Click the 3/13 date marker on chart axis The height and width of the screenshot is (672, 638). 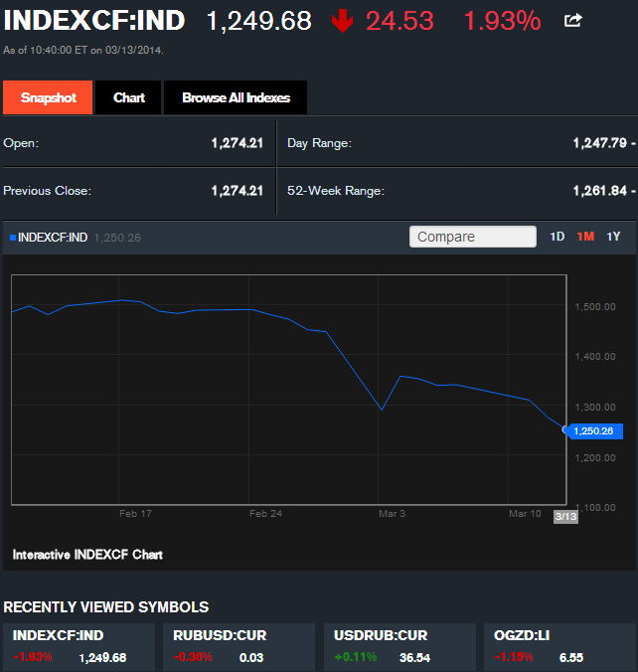pos(564,516)
